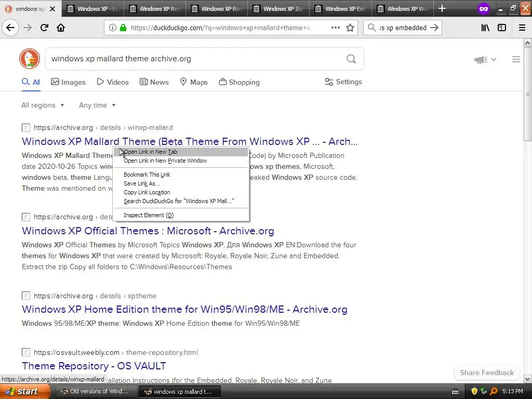Click the browser search bar field
This screenshot has width=532, height=399.
pyautogui.click(x=403, y=28)
